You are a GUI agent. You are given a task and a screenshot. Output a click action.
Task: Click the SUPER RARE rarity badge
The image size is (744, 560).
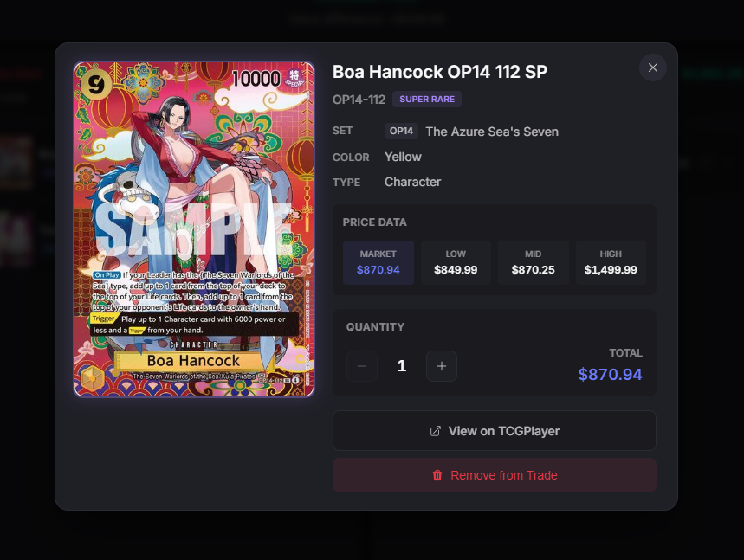(x=427, y=99)
